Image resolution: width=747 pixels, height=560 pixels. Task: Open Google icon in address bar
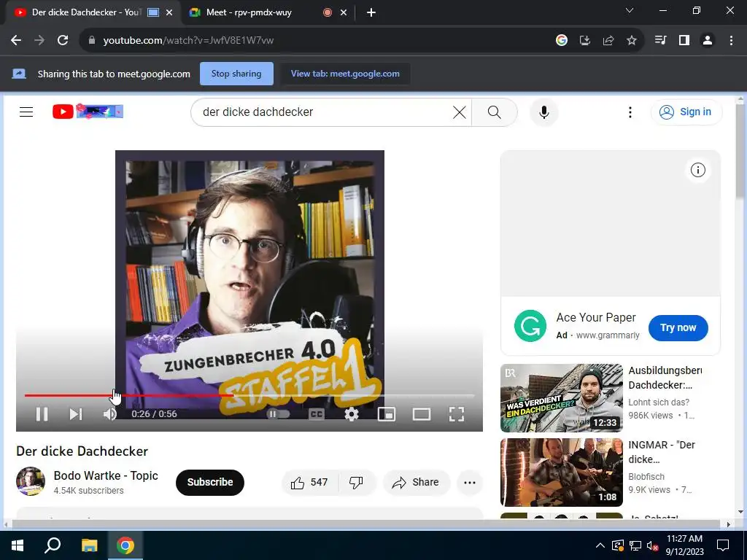click(x=562, y=41)
